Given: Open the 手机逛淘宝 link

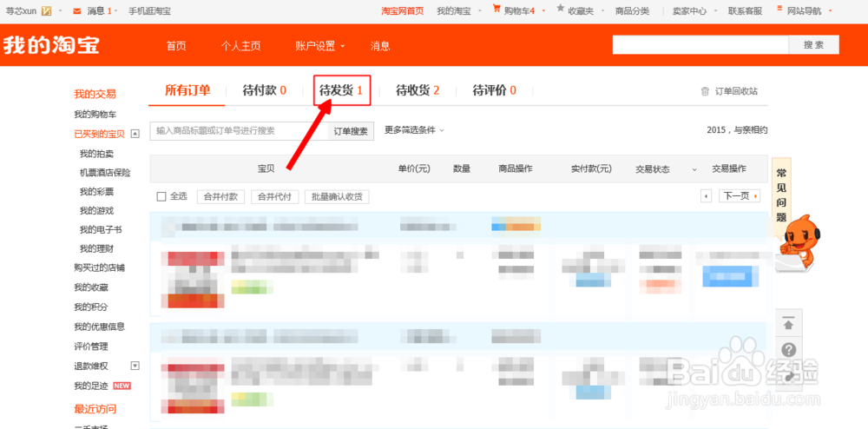Looking at the screenshot, I should (149, 11).
